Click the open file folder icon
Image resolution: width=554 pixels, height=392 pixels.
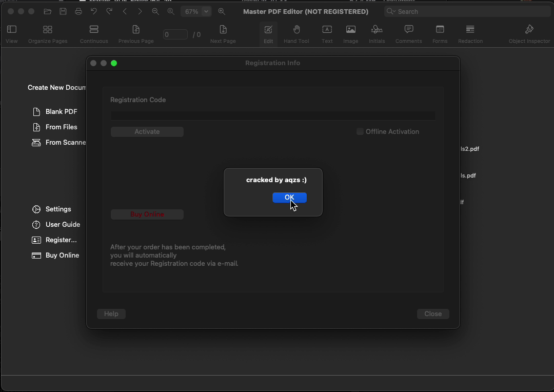pos(48,11)
